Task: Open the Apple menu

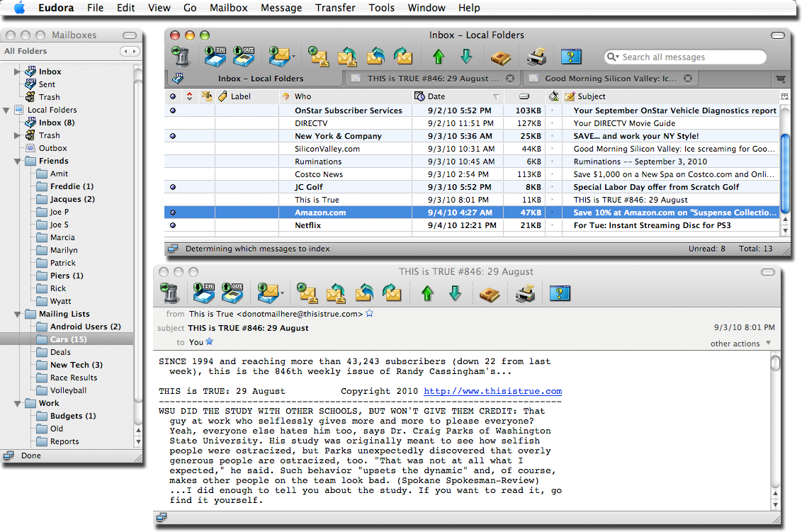Action: 19,8
